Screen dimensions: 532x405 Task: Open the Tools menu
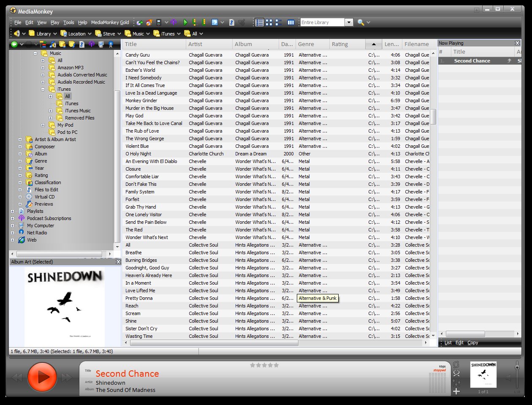coord(68,22)
